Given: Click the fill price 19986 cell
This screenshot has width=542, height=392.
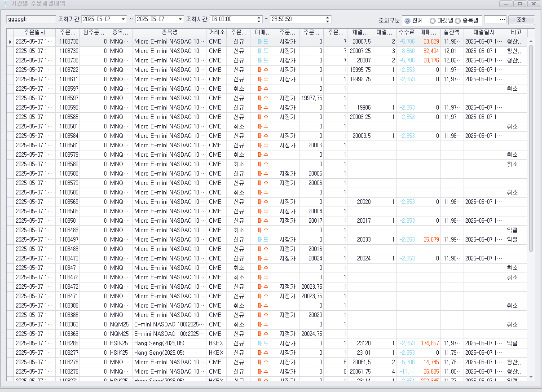Looking at the screenshot, I should tap(360, 108).
